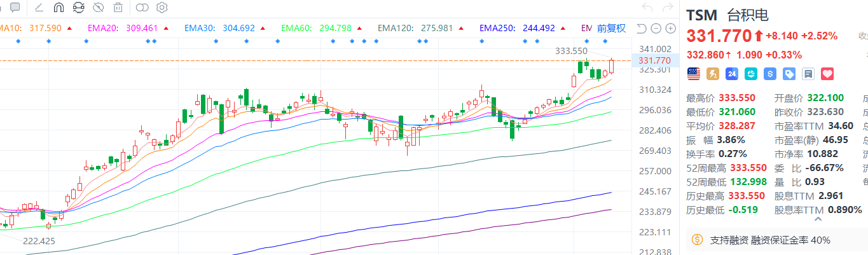The image size is (868, 255).
Task: Click the blue dollar sign icon
Action: pyautogui.click(x=770, y=74)
